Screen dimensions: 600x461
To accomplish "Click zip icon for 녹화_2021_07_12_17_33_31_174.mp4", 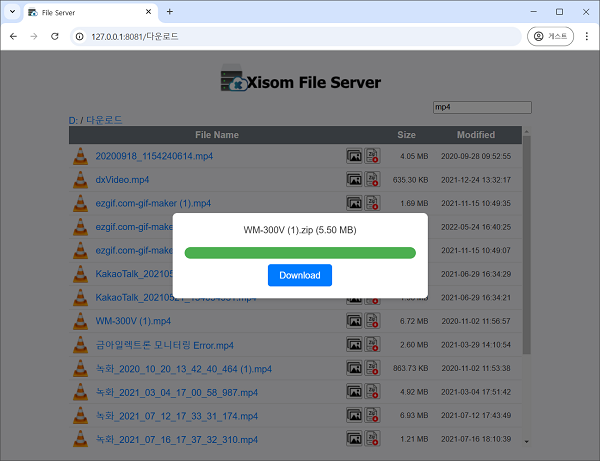I will 372,415.
